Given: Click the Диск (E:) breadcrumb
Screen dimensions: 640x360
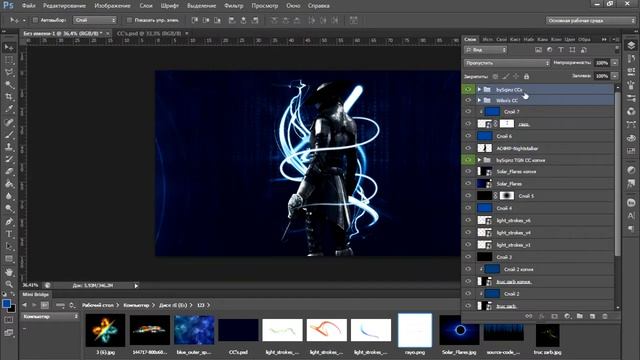Looking at the screenshot, I should 173,305.
